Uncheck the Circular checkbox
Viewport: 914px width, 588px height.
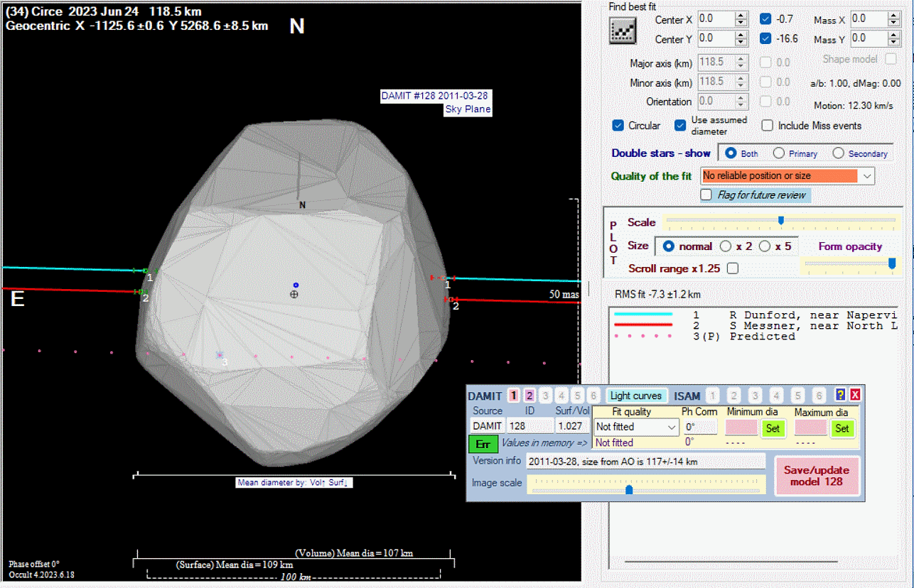tap(618, 126)
